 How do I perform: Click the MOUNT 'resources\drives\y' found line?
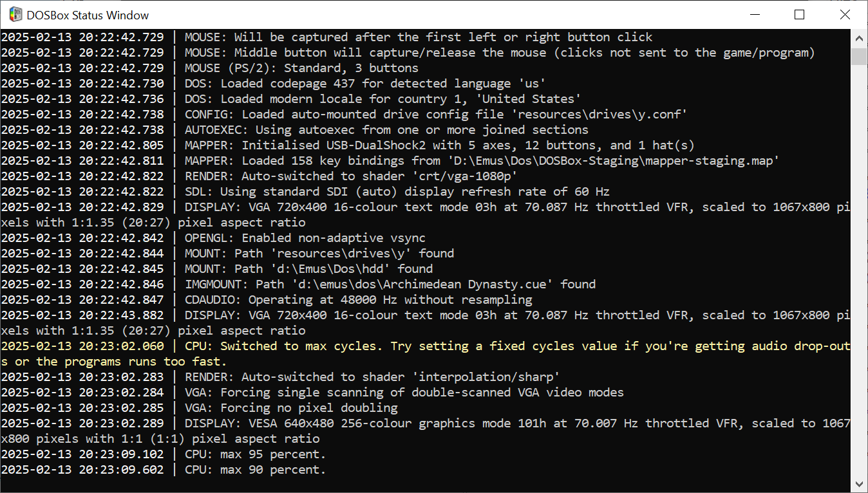(x=227, y=253)
